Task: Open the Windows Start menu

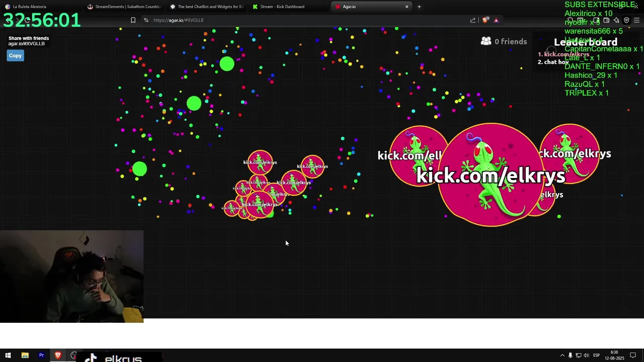Action: [8, 355]
